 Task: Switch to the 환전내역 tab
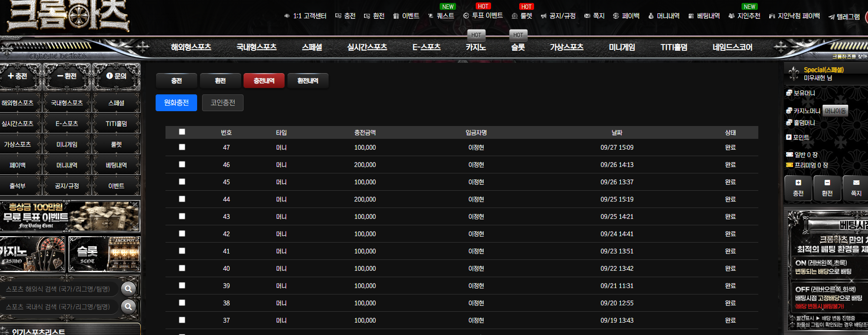[308, 81]
